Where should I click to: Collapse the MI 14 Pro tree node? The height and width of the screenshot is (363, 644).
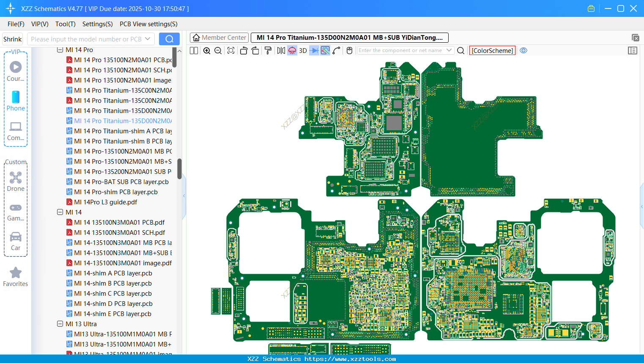coord(60,50)
